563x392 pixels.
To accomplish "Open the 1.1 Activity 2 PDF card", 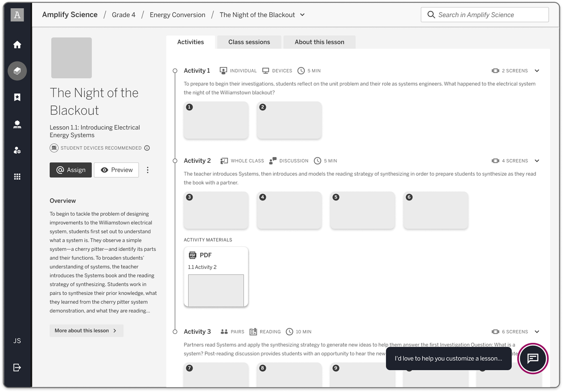I will click(x=216, y=277).
